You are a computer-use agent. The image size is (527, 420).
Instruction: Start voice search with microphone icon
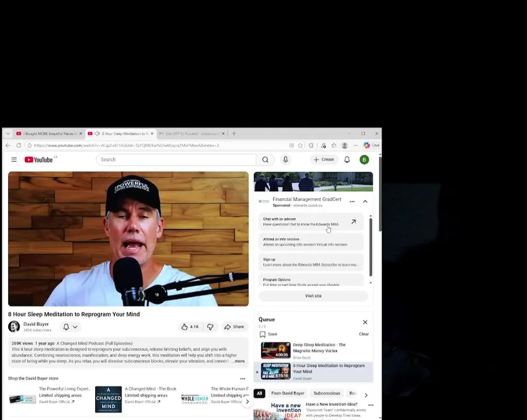coord(285,160)
